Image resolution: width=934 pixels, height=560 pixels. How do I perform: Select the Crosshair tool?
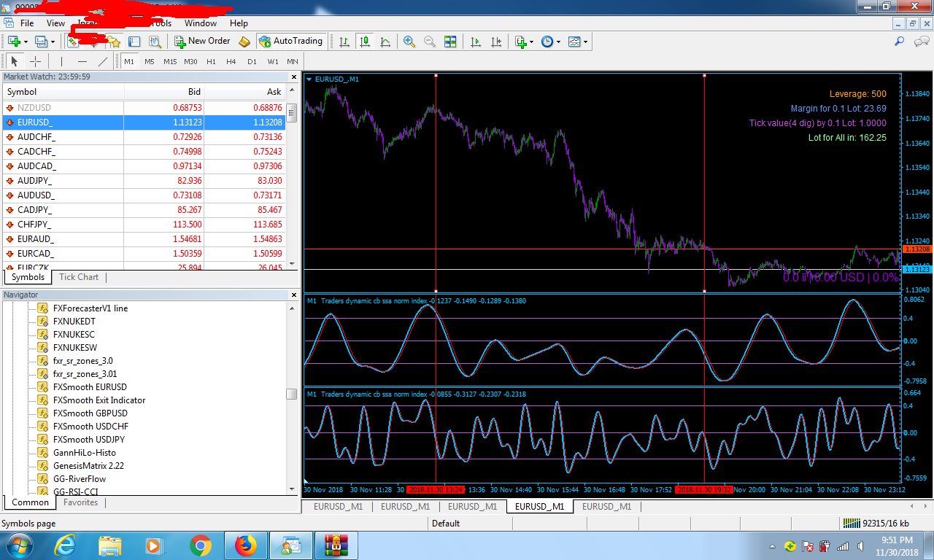pos(34,62)
